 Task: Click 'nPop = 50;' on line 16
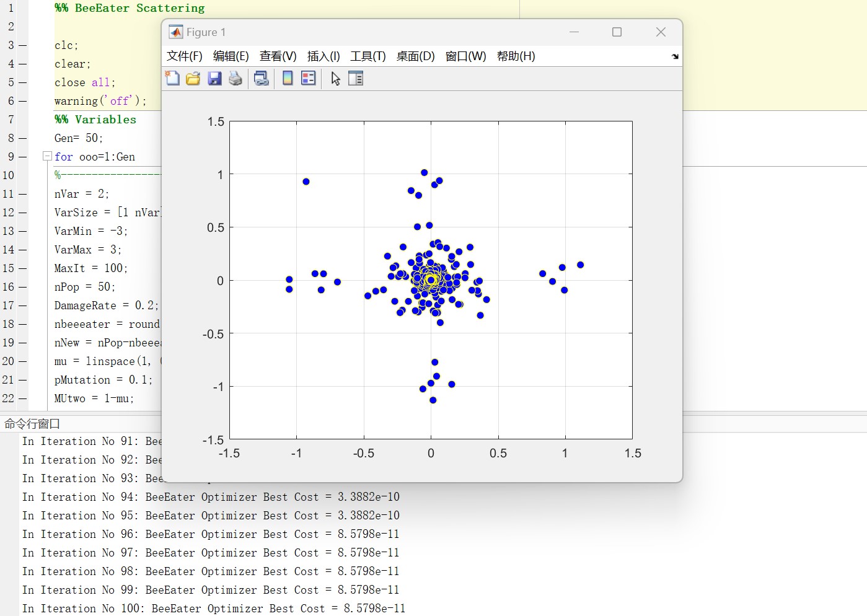click(x=85, y=287)
